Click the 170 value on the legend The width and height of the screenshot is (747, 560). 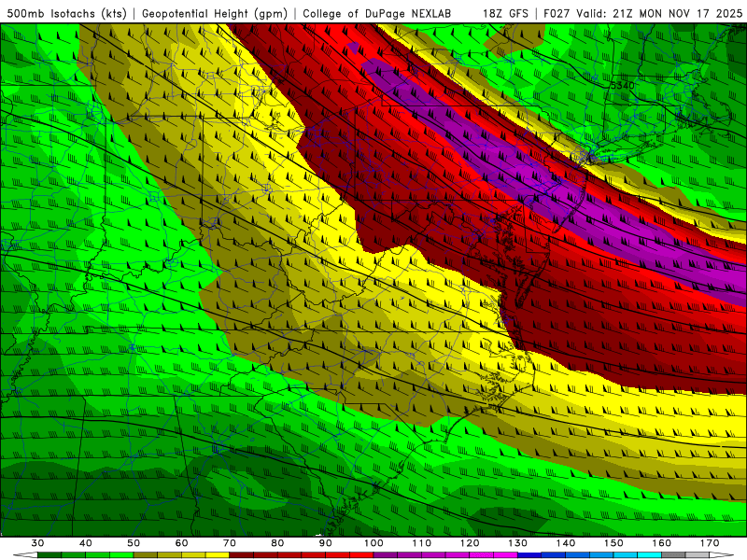coord(710,543)
